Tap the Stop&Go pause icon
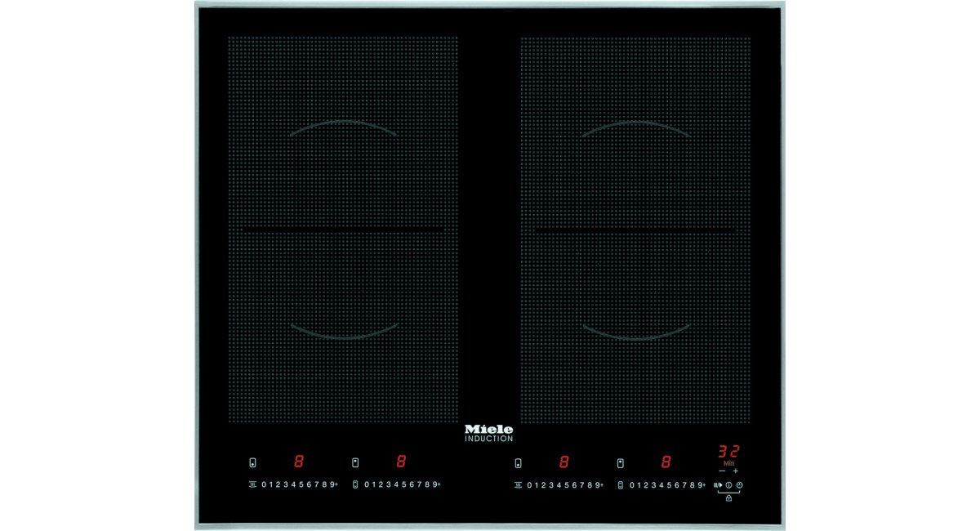 718,485
